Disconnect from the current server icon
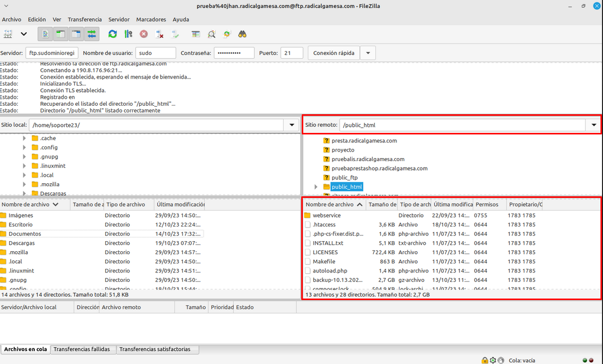 [x=159, y=34]
